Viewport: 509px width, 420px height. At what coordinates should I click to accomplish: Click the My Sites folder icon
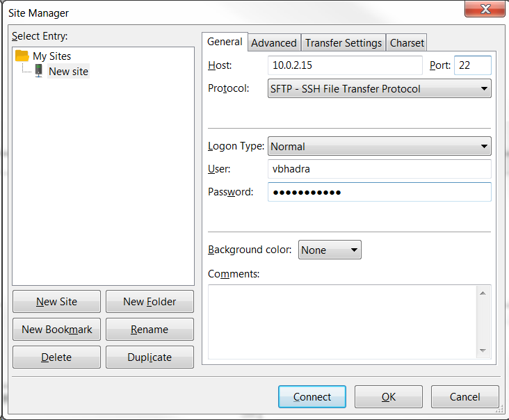click(22, 56)
